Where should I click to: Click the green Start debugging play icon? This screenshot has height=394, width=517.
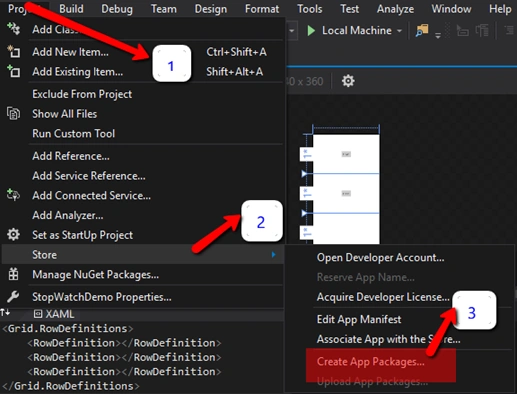pyautogui.click(x=311, y=31)
